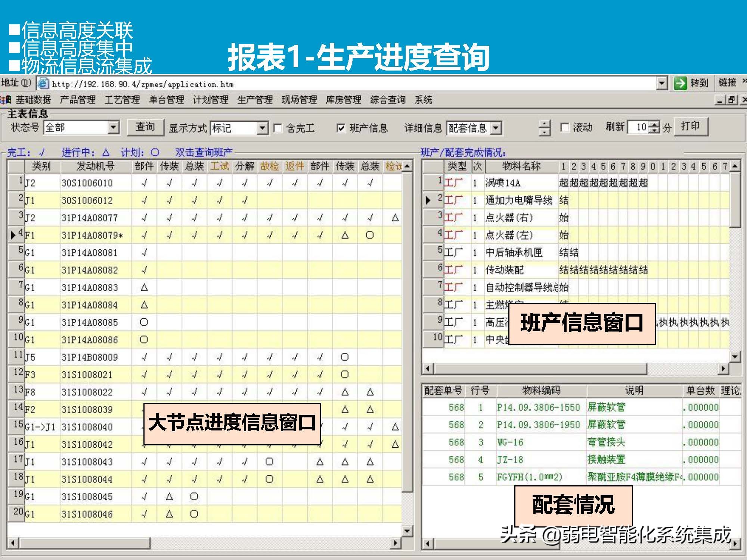Click the 类别 column header in progress table

click(x=41, y=166)
